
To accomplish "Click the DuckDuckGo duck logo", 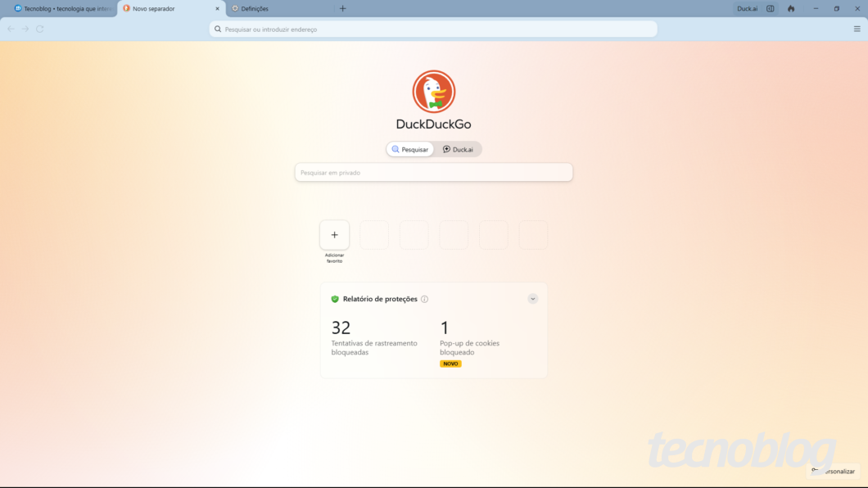I will click(x=433, y=91).
